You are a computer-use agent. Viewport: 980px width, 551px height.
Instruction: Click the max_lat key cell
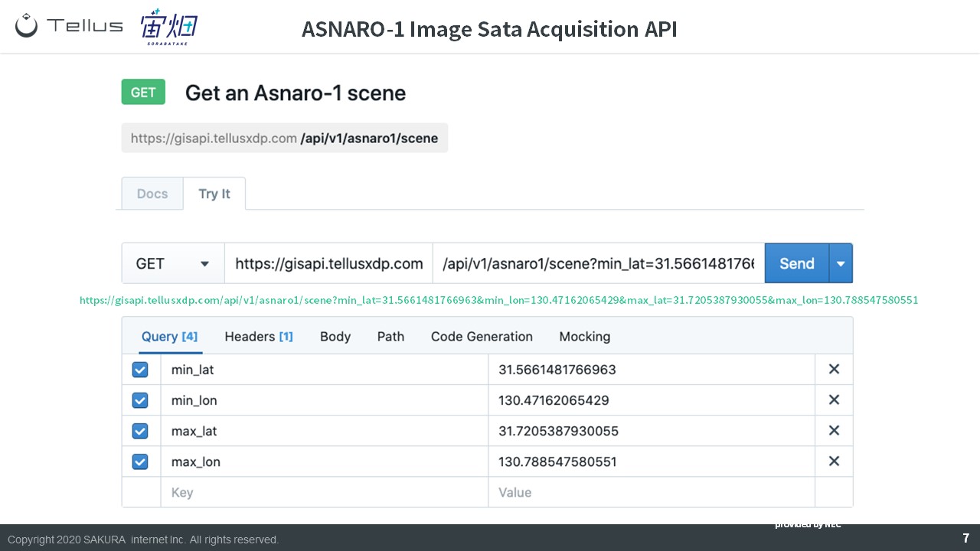[325, 431]
